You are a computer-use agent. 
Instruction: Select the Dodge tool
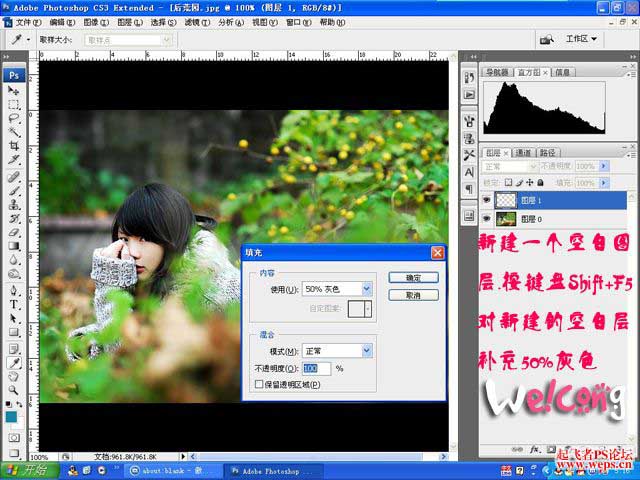click(x=13, y=274)
